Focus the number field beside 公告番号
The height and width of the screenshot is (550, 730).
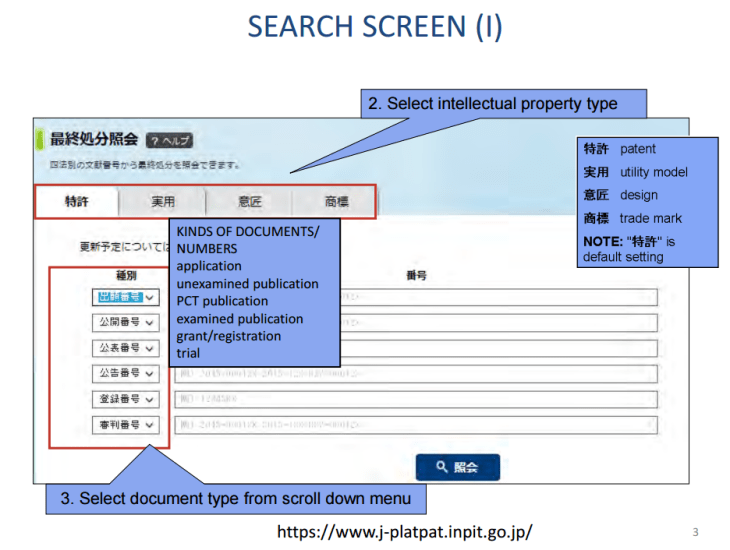416,373
